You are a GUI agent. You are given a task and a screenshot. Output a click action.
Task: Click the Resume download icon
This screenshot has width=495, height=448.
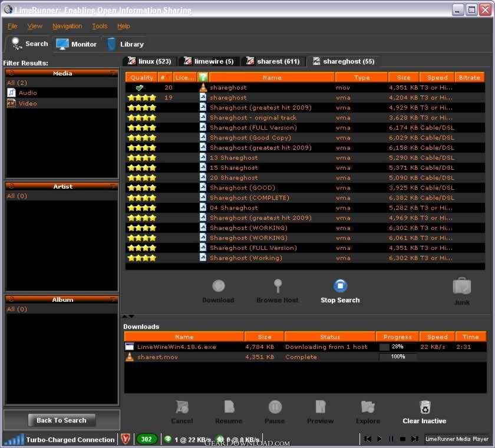click(229, 407)
